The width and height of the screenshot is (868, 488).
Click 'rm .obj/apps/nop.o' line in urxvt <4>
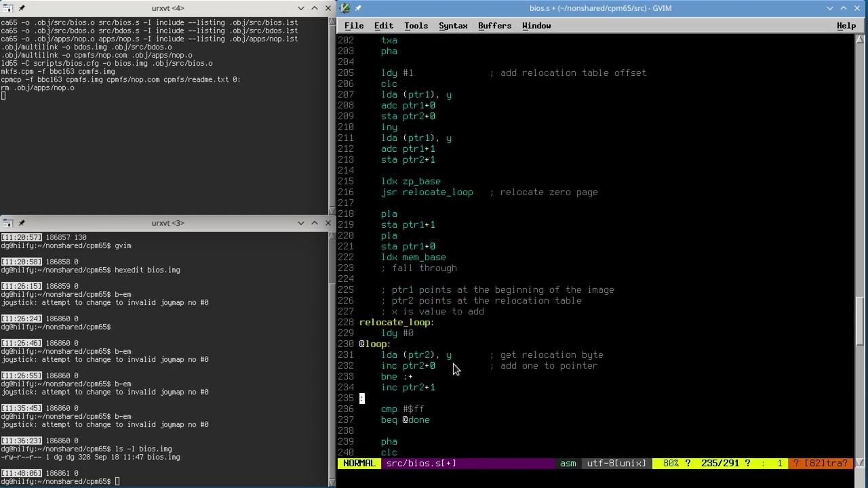pyautogui.click(x=37, y=87)
